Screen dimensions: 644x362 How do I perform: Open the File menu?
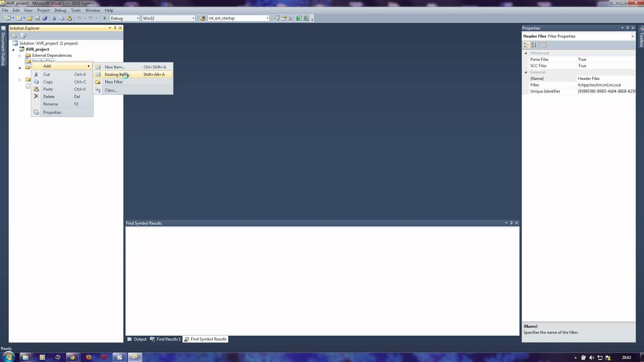pos(5,10)
